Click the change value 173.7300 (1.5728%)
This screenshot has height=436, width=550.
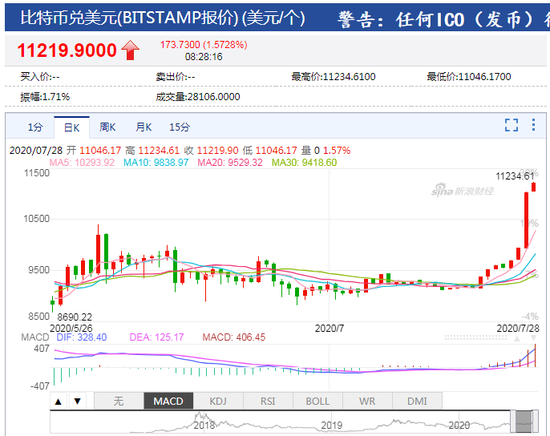[x=204, y=45]
